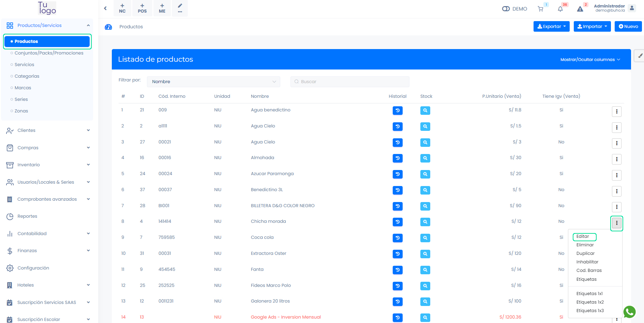Open history for Chicha morada
644x323 pixels.
tap(398, 222)
